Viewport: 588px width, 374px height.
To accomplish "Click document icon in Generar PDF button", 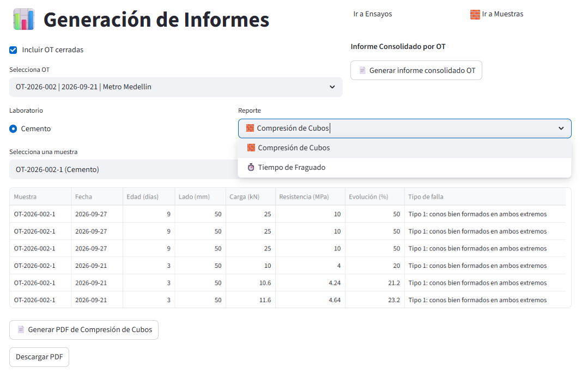I will (21, 330).
